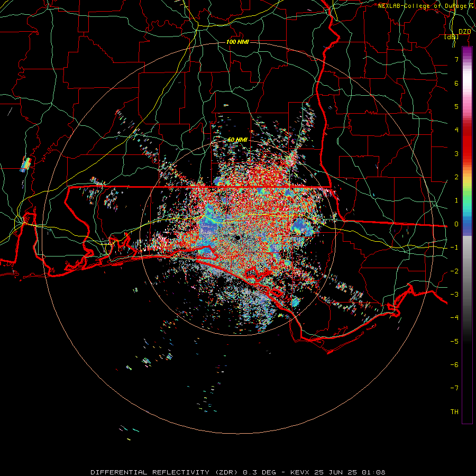Click the 0 tick label on scale
This screenshot has height=476, width=476.
[x=456, y=224]
